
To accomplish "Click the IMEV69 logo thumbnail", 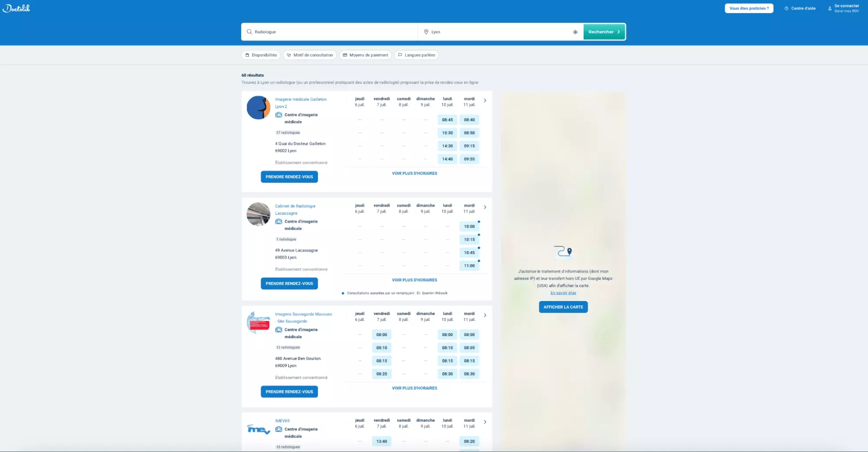I will 258,429.
